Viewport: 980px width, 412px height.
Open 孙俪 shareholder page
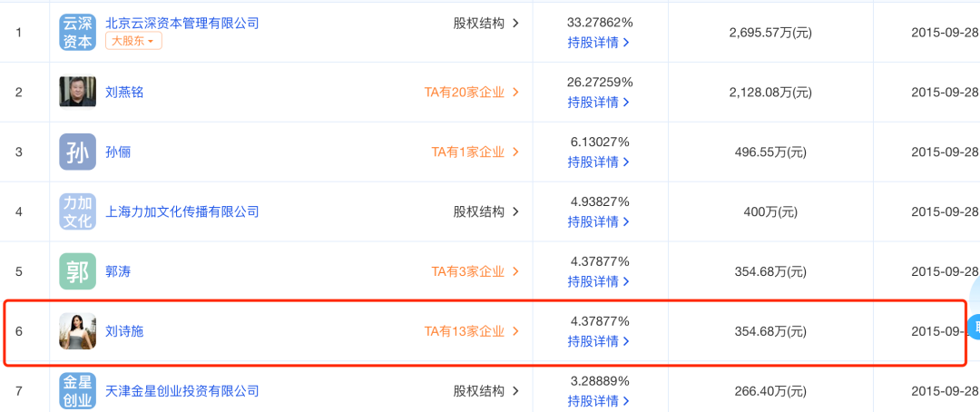(x=118, y=152)
